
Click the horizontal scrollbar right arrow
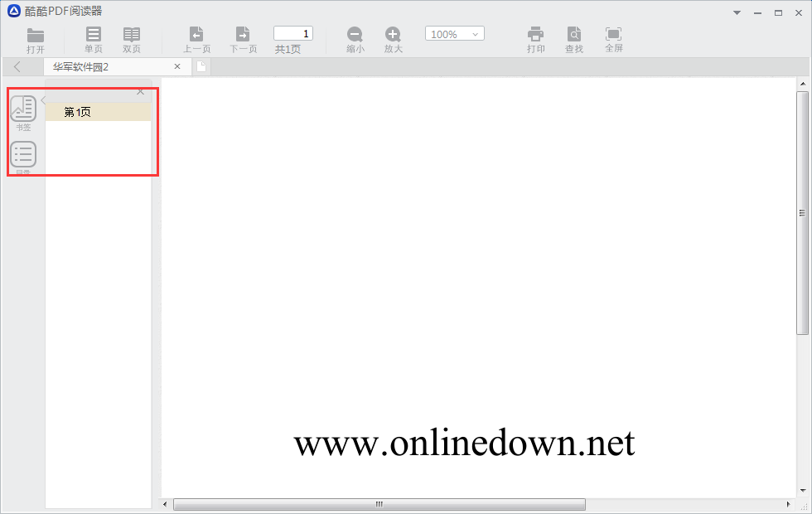tap(788, 504)
